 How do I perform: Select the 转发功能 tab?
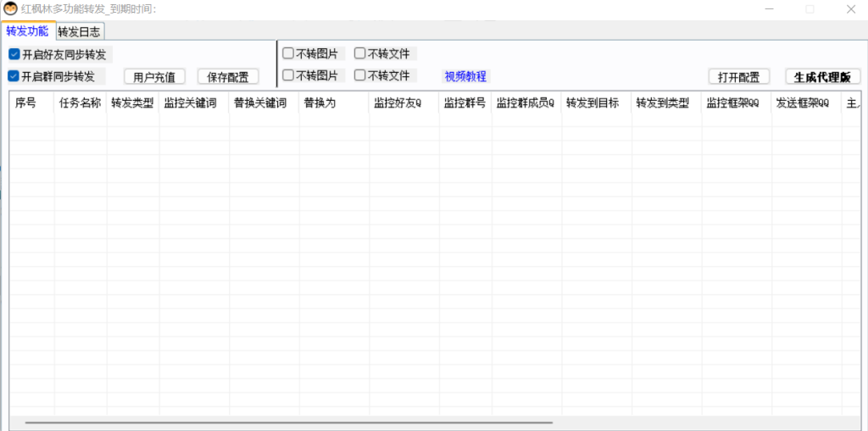coord(27,31)
